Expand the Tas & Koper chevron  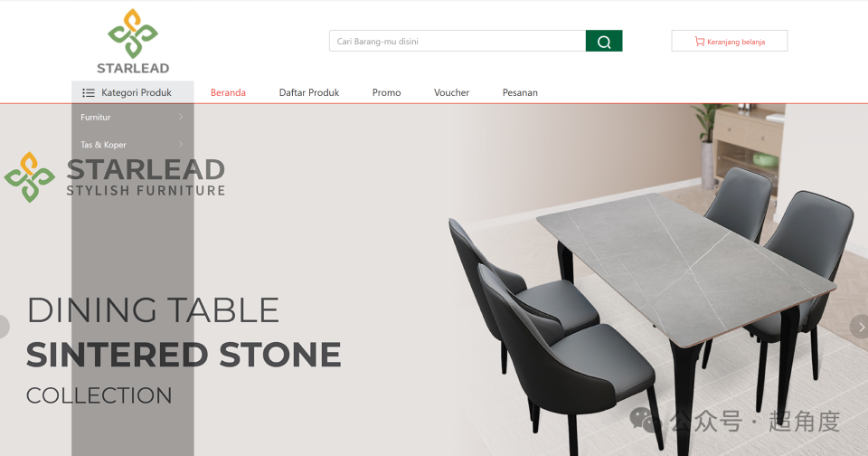pos(181,144)
